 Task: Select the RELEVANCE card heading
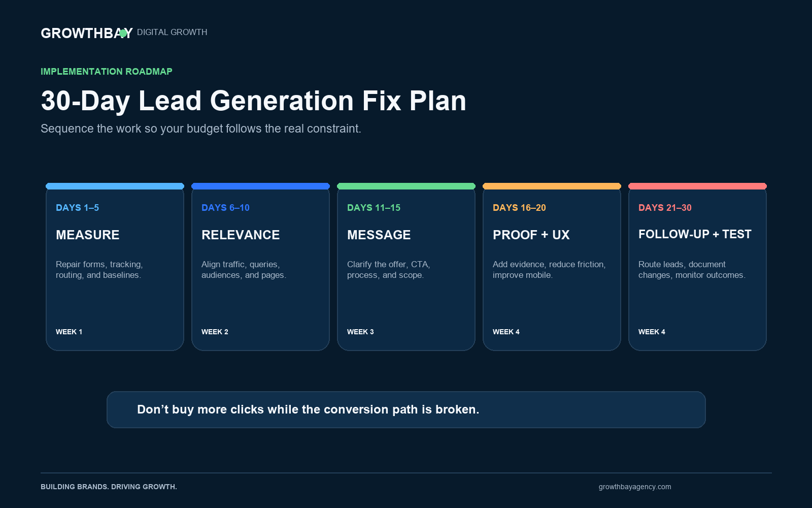pyautogui.click(x=241, y=235)
